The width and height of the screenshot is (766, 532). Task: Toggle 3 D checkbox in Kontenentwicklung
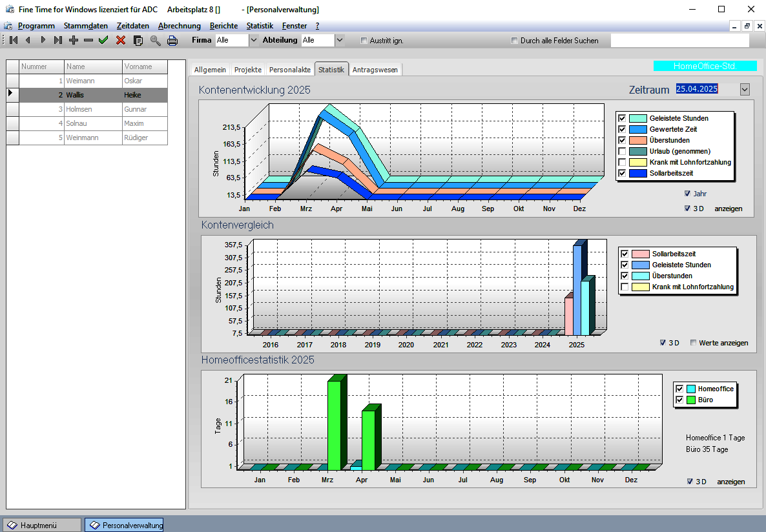click(687, 208)
